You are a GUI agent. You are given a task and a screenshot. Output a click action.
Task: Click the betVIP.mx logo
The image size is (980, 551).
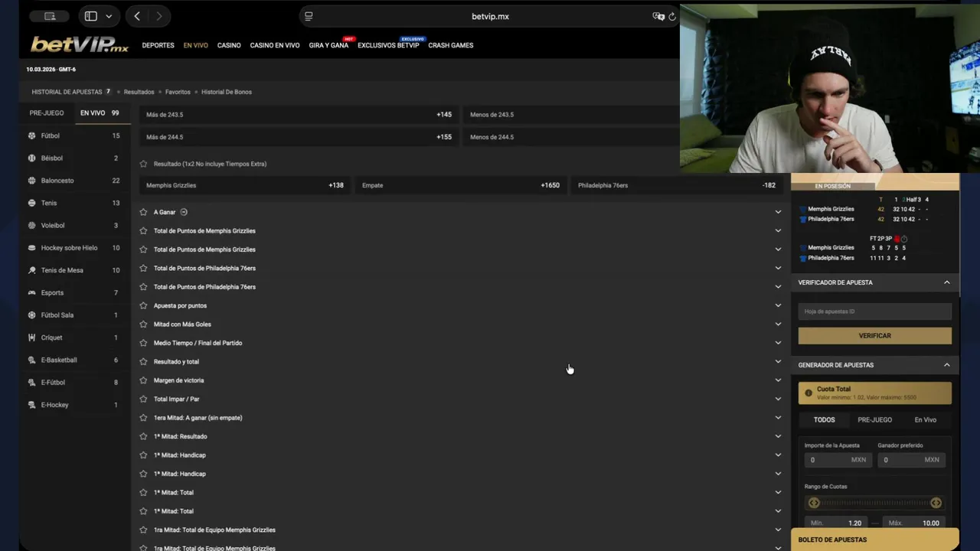(80, 45)
